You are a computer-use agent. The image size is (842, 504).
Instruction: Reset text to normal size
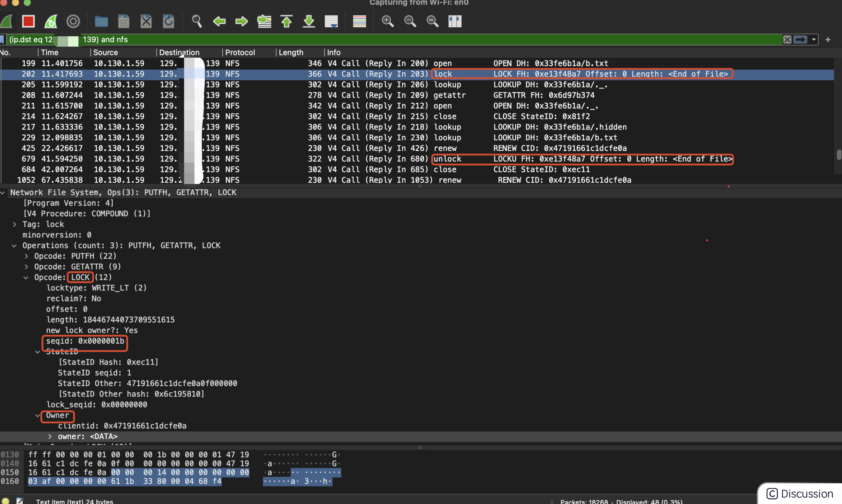pyautogui.click(x=433, y=21)
